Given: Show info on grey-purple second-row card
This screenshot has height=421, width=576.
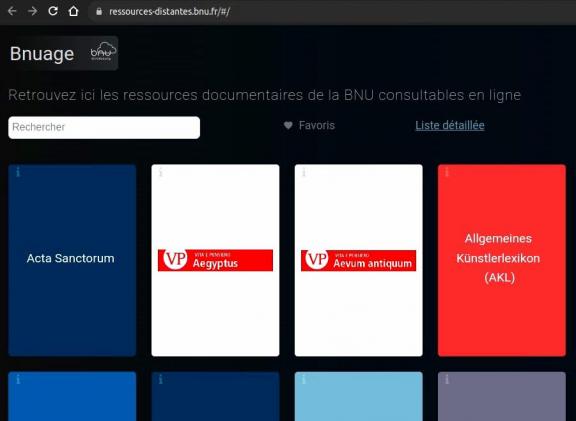Looking at the screenshot, I should pyautogui.click(x=447, y=379).
